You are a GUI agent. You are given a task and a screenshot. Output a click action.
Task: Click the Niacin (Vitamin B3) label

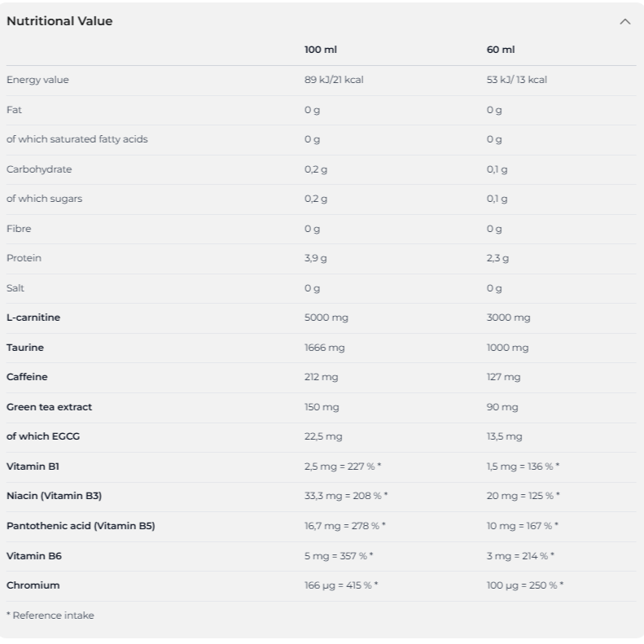point(54,496)
